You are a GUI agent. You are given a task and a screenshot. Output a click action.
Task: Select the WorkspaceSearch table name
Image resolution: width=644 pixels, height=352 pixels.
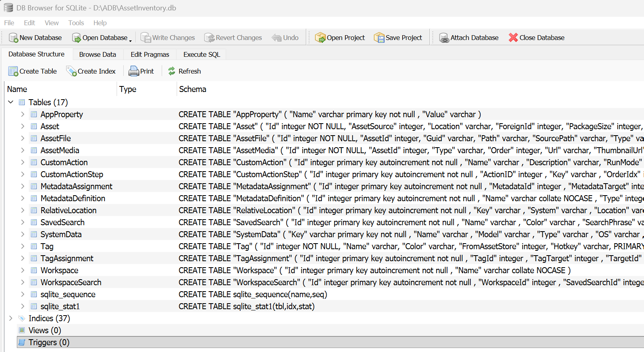[71, 282]
